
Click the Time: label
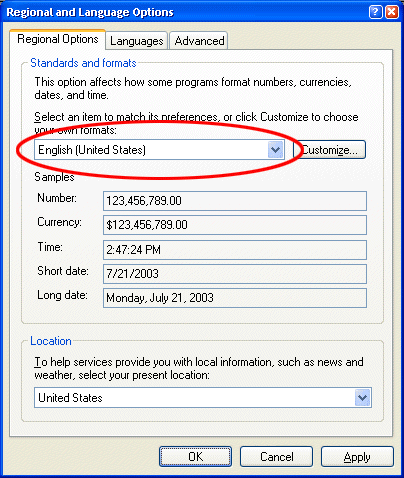[x=50, y=247]
